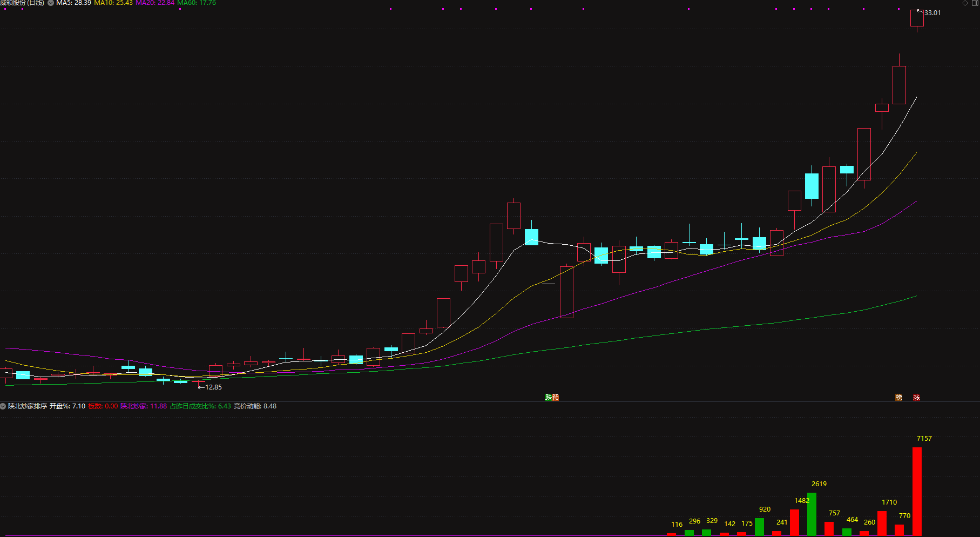Image resolution: width=980 pixels, height=537 pixels.
Task: Click the purple MA20 indicator label
Action: point(155,3)
